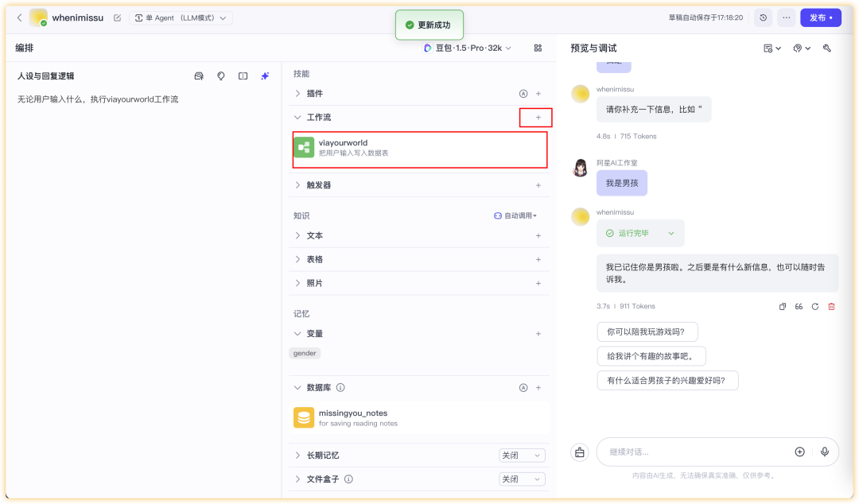Viewport: 859px width, 504px height.
Task: Open the preview channel dropdown icon
Action: coord(802,48)
